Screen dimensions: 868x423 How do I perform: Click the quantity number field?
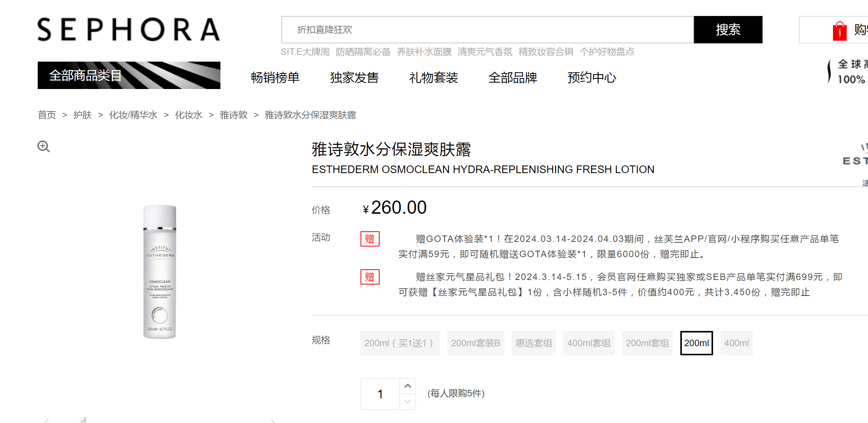(x=380, y=394)
